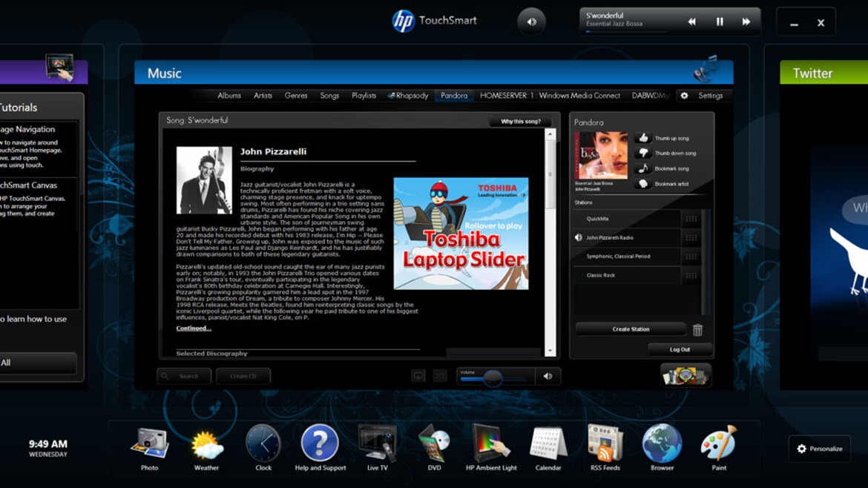Switch to the Artists tab
The height and width of the screenshot is (488, 868).
click(x=263, y=96)
